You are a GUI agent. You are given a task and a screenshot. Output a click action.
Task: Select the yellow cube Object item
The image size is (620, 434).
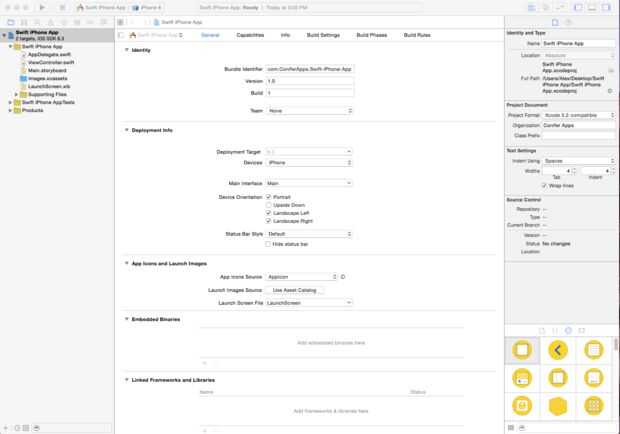tap(558, 406)
